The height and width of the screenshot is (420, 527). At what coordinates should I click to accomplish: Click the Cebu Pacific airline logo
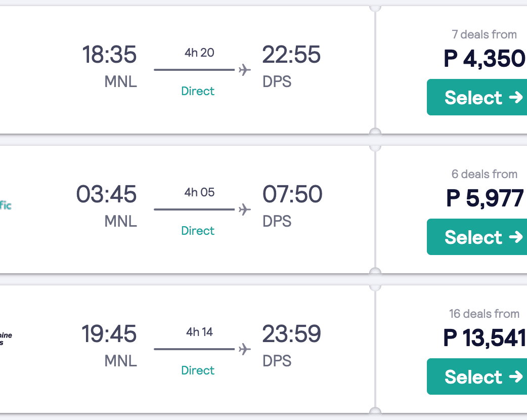pyautogui.click(x=6, y=205)
